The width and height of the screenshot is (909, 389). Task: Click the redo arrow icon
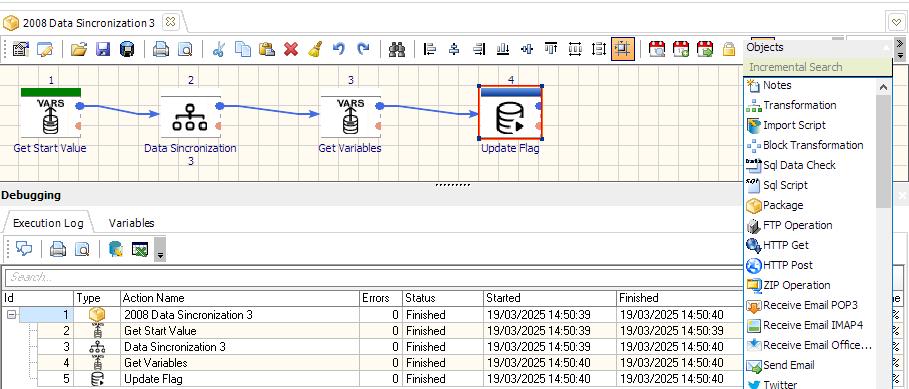point(363,49)
